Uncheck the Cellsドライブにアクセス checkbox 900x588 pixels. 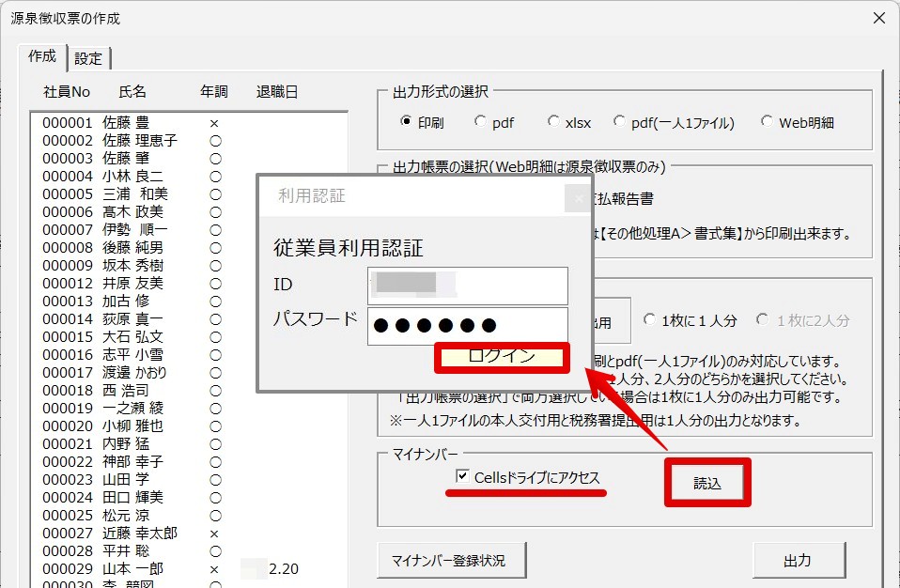462,477
